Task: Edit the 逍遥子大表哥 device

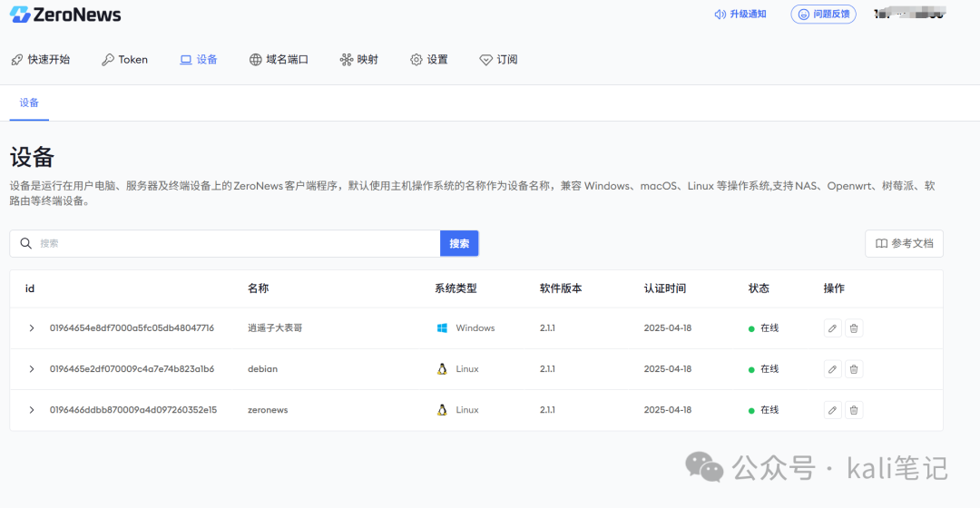Action: (x=832, y=328)
